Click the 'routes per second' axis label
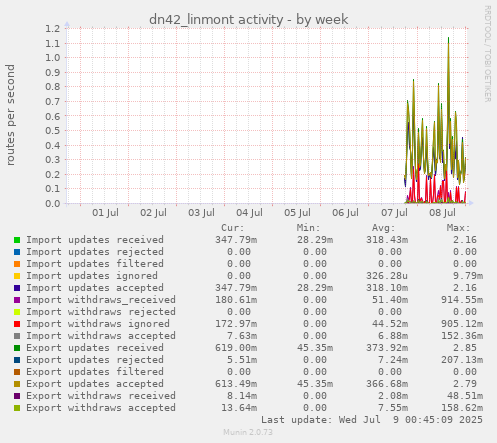This screenshot has height=443, width=497. 10,115
